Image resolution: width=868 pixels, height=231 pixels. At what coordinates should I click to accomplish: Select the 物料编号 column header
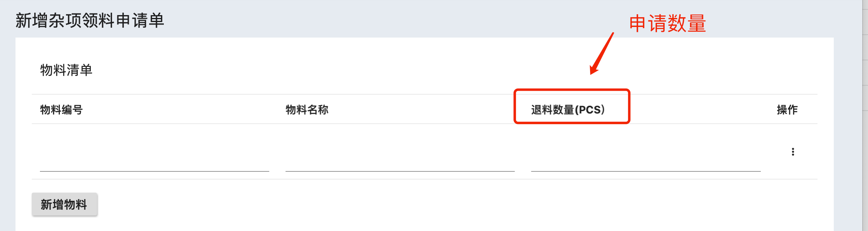coord(62,109)
